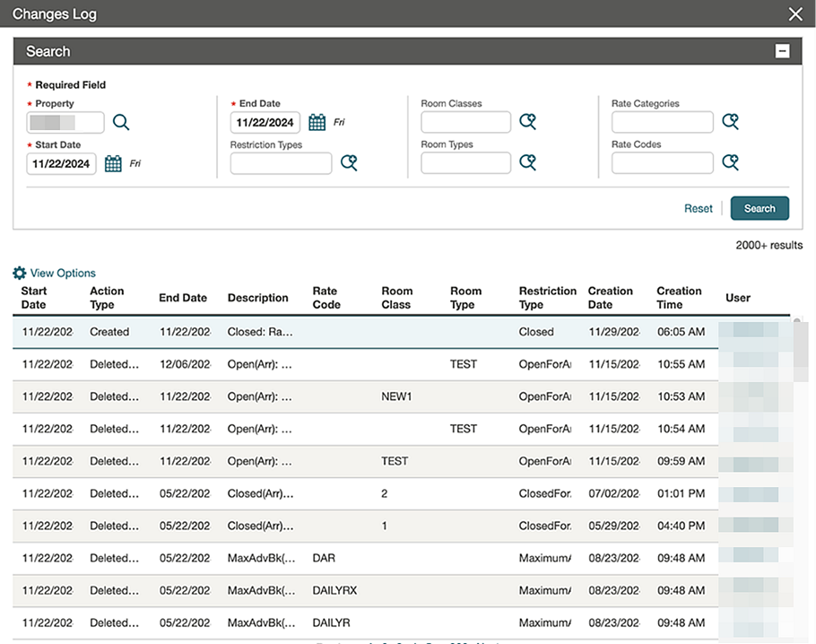The width and height of the screenshot is (816, 644).
Task: Click the 01:01 PM creation time
Action: (681, 493)
